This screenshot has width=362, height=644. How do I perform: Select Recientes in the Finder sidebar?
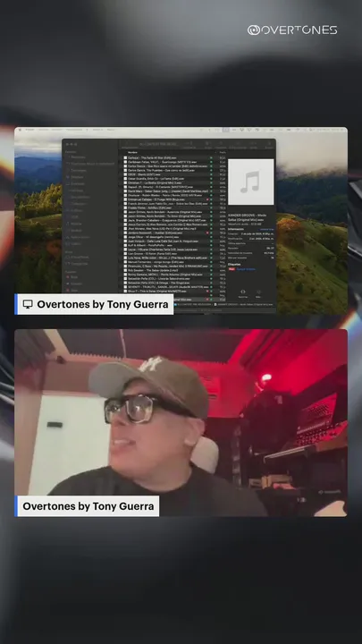pos(78,157)
